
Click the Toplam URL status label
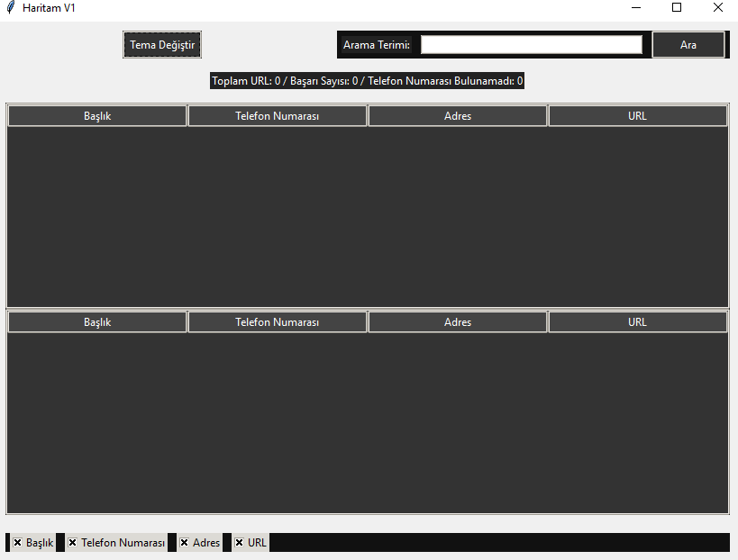click(x=367, y=81)
